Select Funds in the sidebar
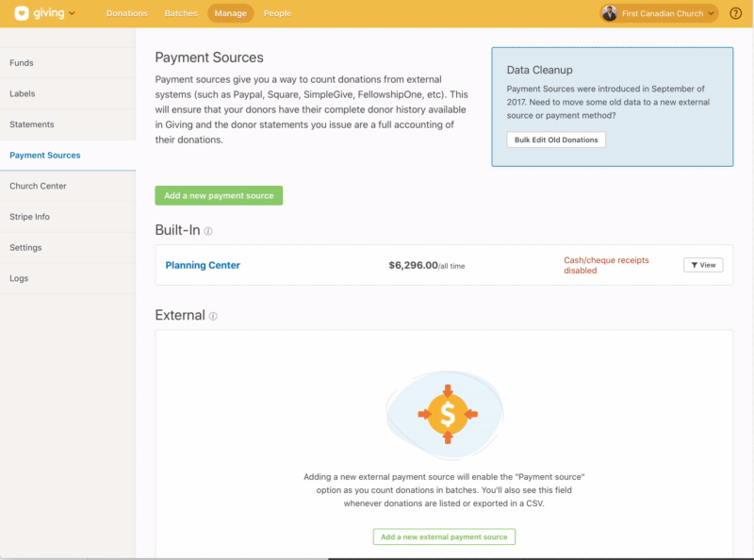This screenshot has width=754, height=560. pyautogui.click(x=22, y=63)
